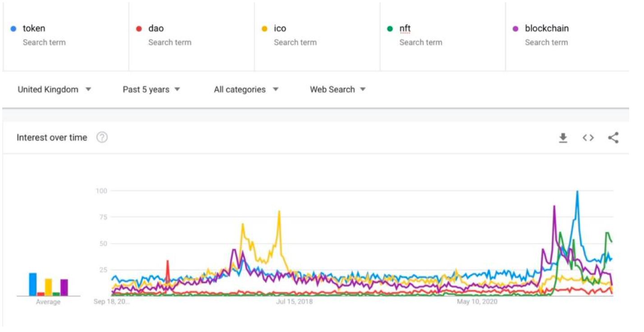
Task: Click the nft search term label
Action: tap(405, 28)
